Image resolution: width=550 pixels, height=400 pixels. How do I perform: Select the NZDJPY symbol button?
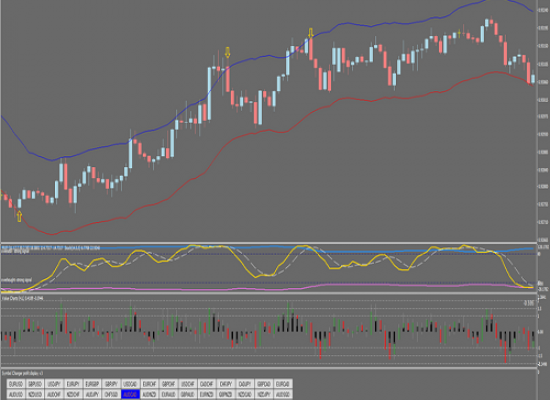click(x=264, y=394)
